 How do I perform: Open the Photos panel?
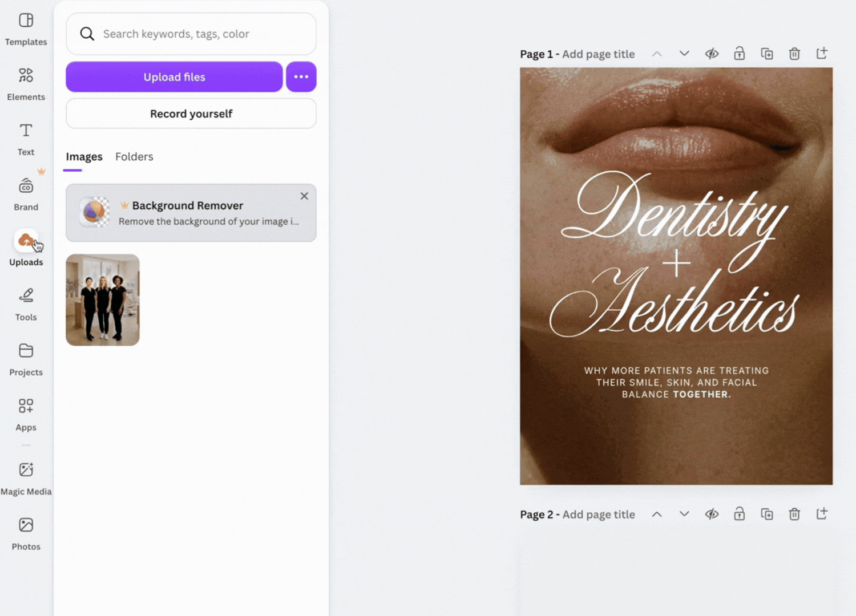(26, 534)
